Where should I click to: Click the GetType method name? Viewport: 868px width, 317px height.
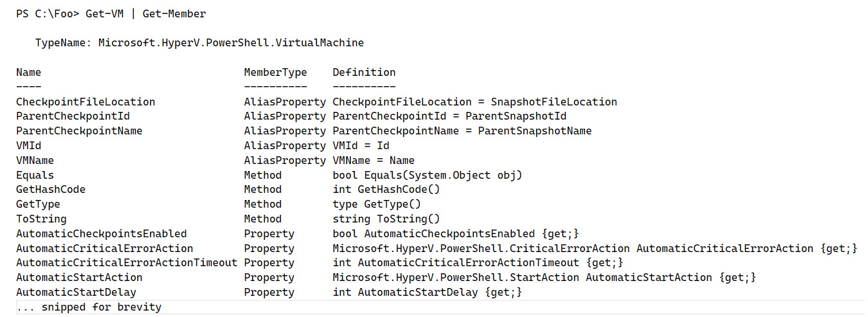[38, 204]
